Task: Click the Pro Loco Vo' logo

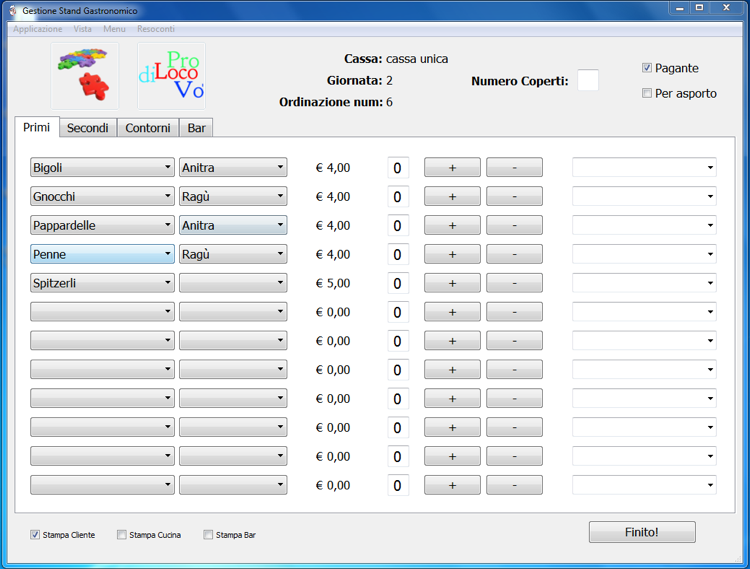Action: point(172,76)
